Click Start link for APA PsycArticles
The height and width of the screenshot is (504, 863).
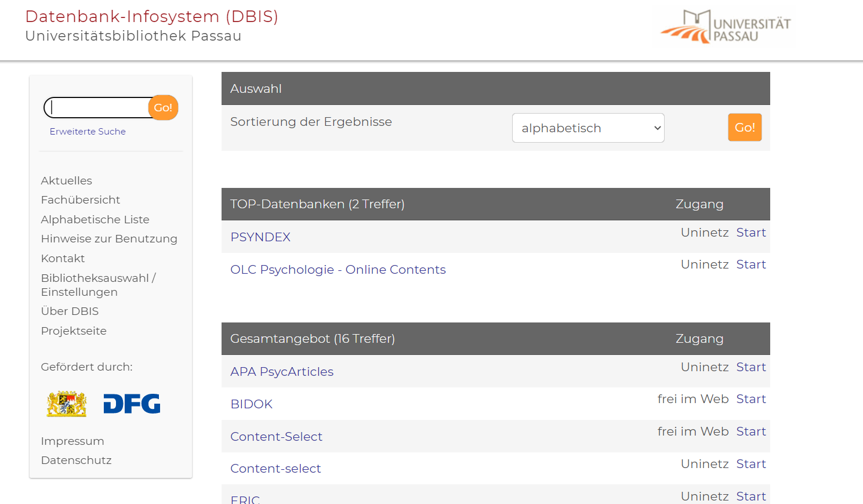[750, 367]
